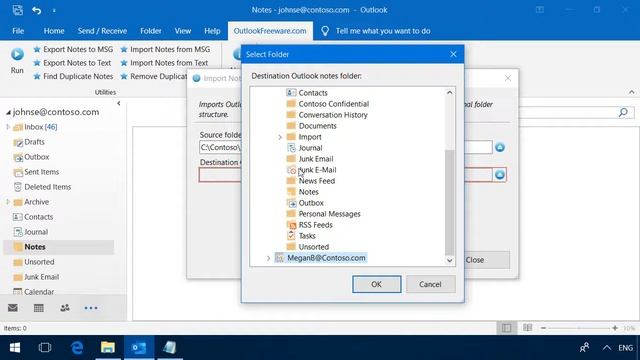Screen dimensions: 640x360
Task: Close the Import Notes dialog window
Action: pos(507,78)
